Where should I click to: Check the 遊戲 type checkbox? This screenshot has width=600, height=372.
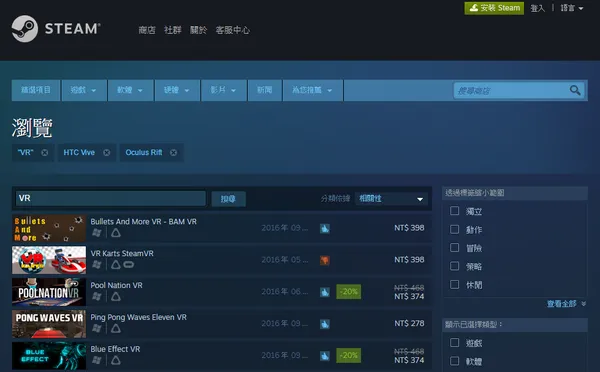click(454, 343)
